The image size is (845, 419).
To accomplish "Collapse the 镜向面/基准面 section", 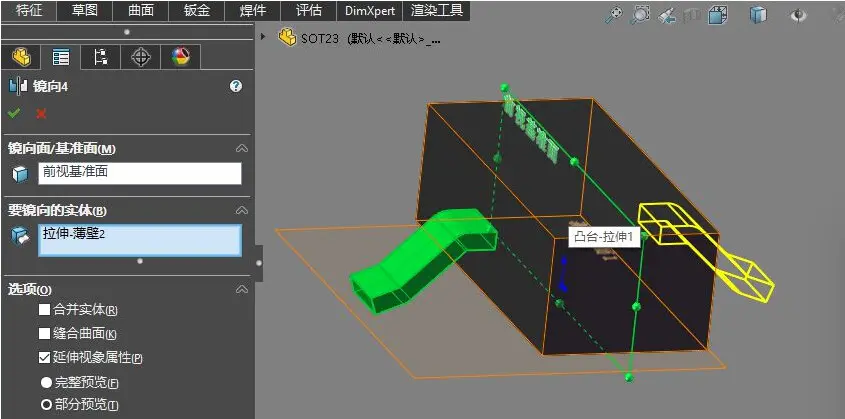I will [x=242, y=149].
